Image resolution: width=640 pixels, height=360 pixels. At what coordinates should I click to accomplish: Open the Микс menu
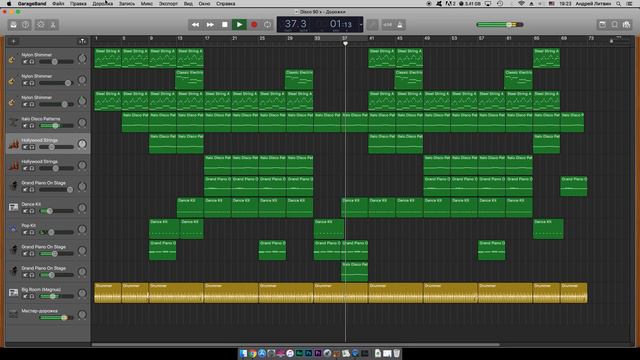coord(147,4)
